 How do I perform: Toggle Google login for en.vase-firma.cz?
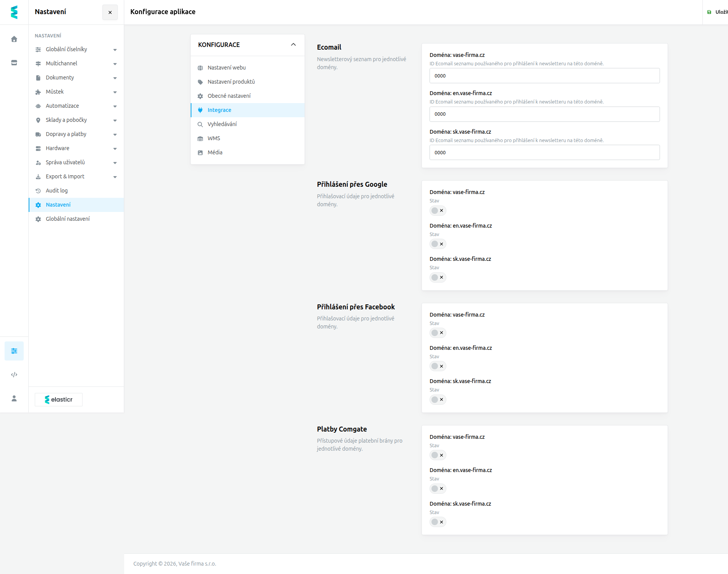click(x=438, y=244)
